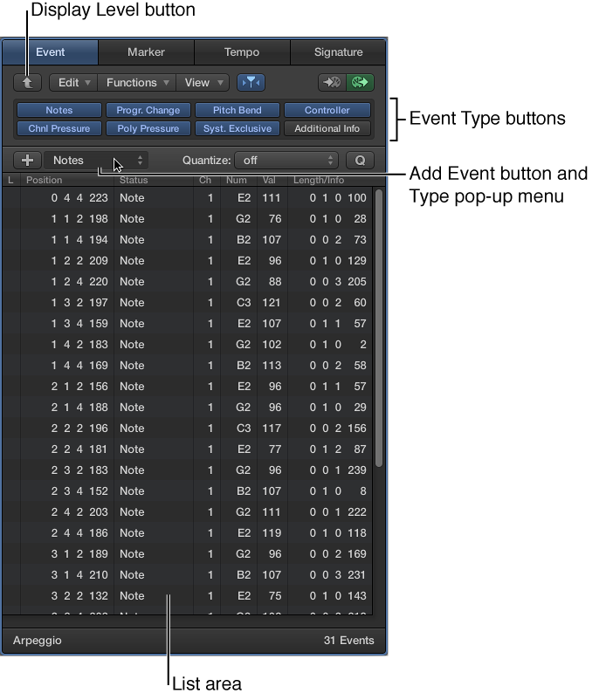Click the Add Event plus button
The height and width of the screenshot is (700, 599).
click(x=27, y=161)
